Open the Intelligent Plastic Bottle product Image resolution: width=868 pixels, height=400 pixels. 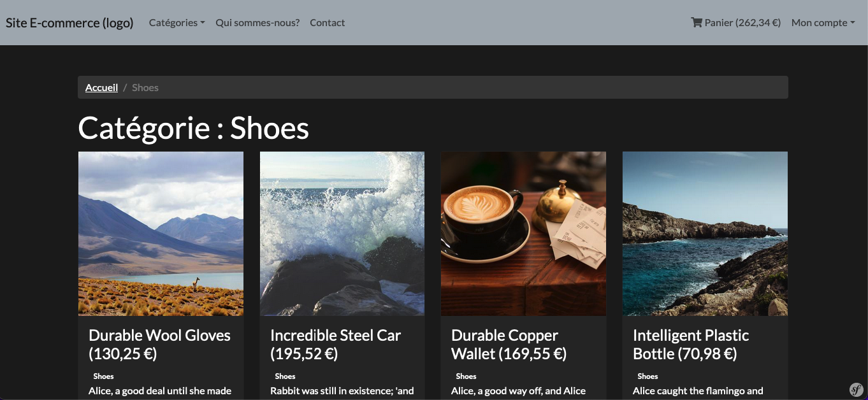click(690, 344)
